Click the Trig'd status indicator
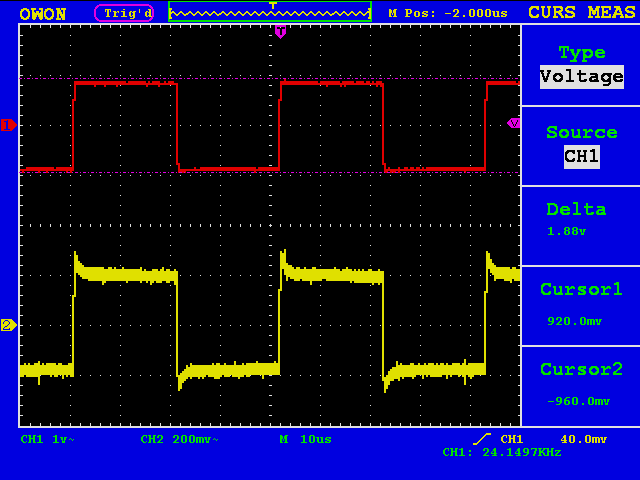640x480 pixels. click(124, 13)
